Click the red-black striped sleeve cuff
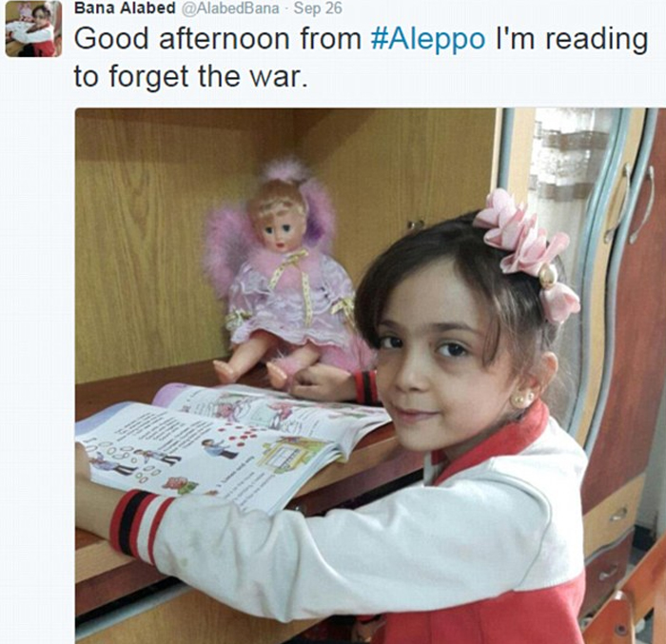The height and width of the screenshot is (644, 666). pyautogui.click(x=141, y=524)
